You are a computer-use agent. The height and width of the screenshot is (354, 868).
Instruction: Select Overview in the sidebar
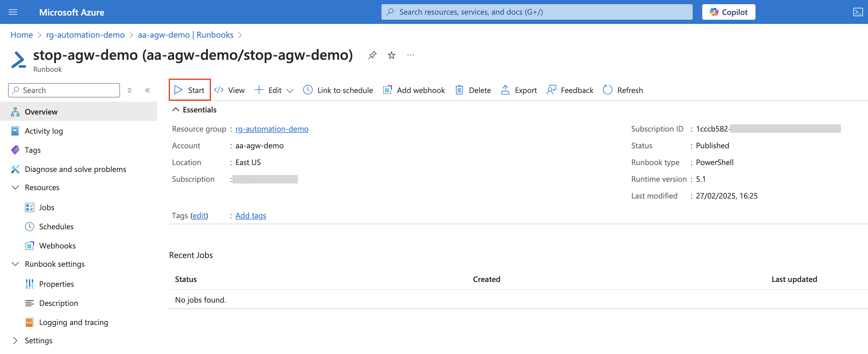tap(78, 112)
